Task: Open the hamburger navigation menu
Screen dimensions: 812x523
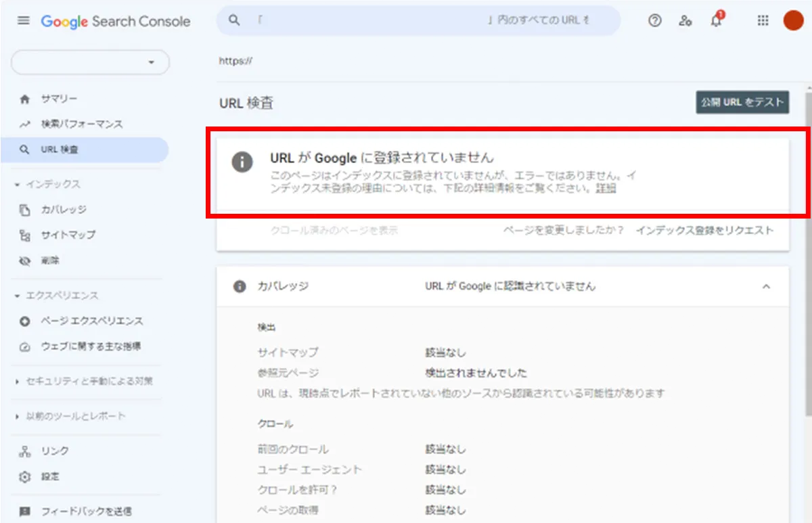Action: click(x=24, y=21)
